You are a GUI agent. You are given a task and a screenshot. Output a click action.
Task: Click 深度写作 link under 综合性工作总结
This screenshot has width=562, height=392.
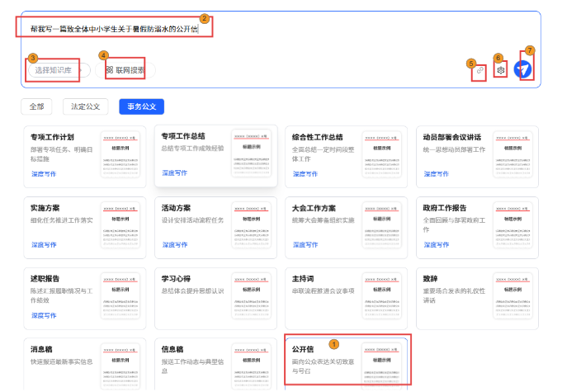(x=305, y=174)
